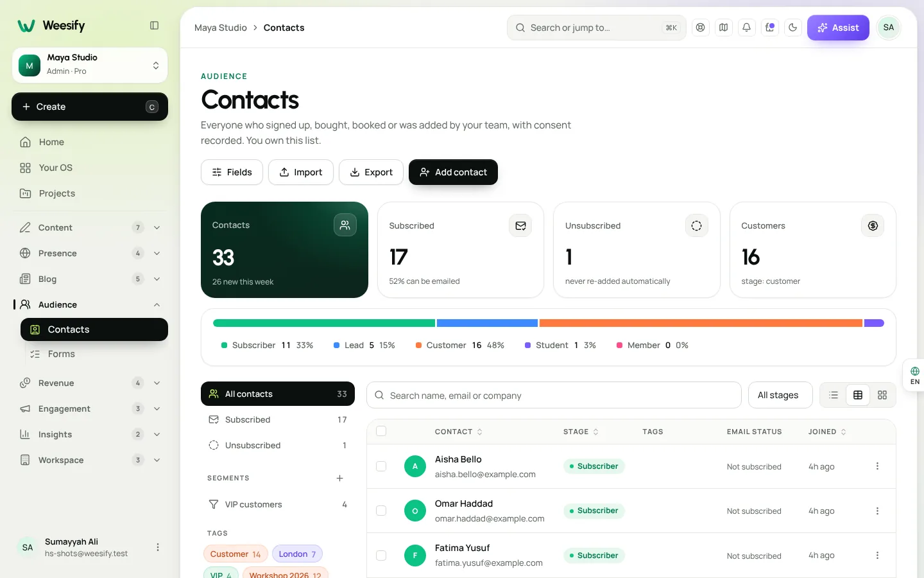The width and height of the screenshot is (924, 578).
Task: Click Aisha Bello's avatar
Action: (415, 466)
